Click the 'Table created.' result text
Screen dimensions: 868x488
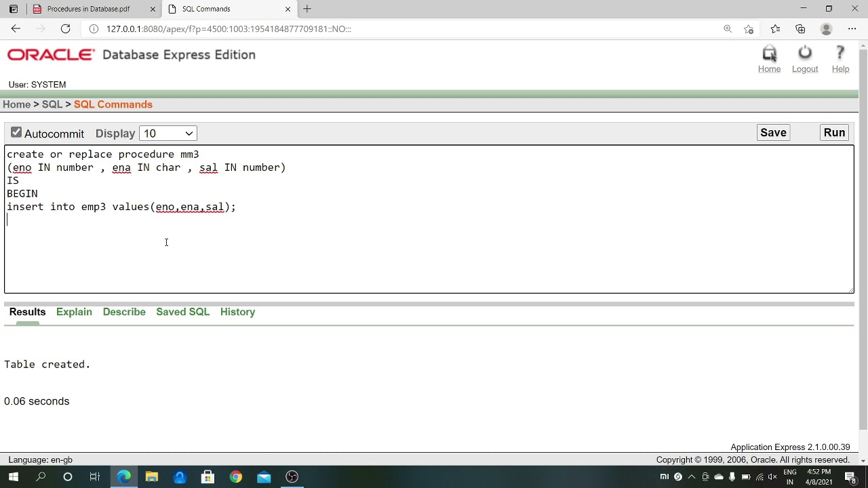point(47,365)
